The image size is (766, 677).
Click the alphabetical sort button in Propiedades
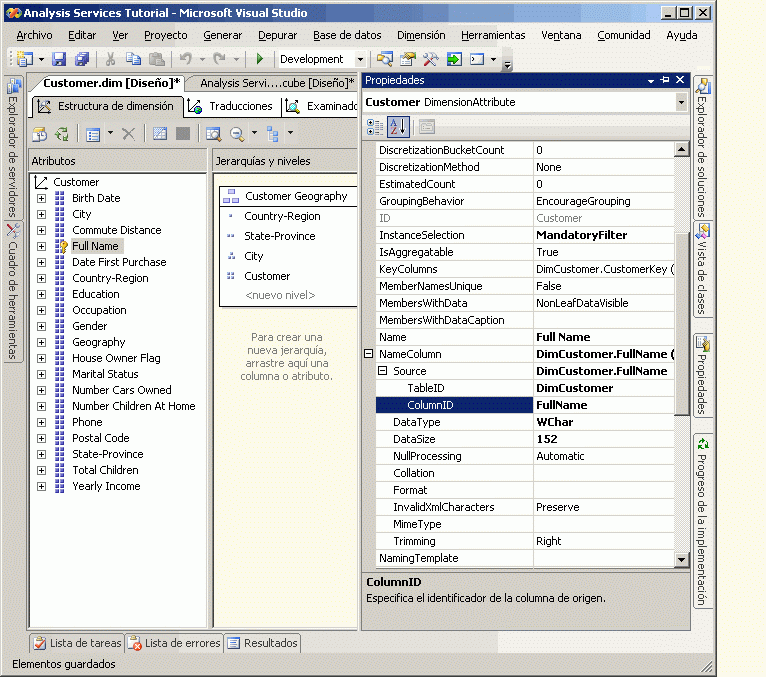(398, 127)
